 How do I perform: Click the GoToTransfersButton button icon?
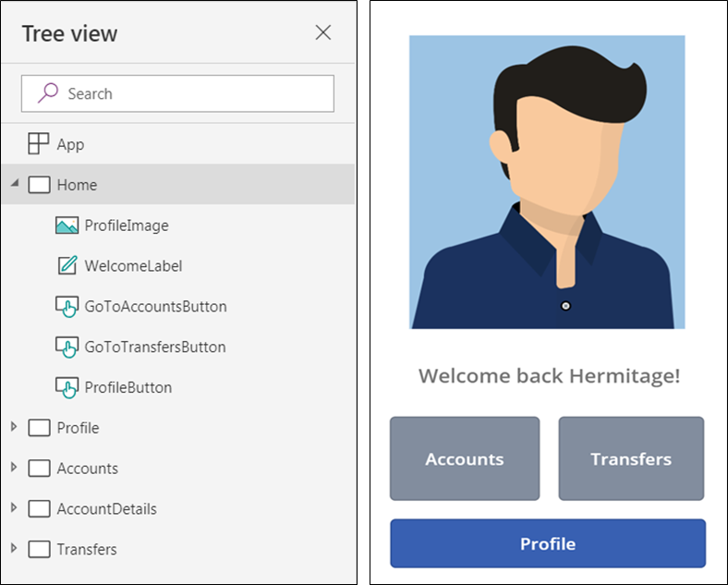67,347
